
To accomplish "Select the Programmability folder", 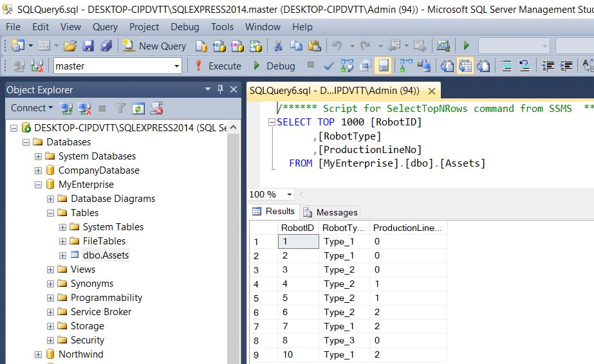I will [106, 297].
